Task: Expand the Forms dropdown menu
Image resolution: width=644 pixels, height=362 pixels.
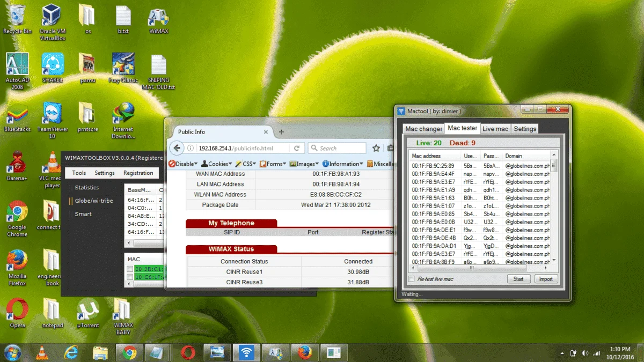Action: click(x=273, y=164)
